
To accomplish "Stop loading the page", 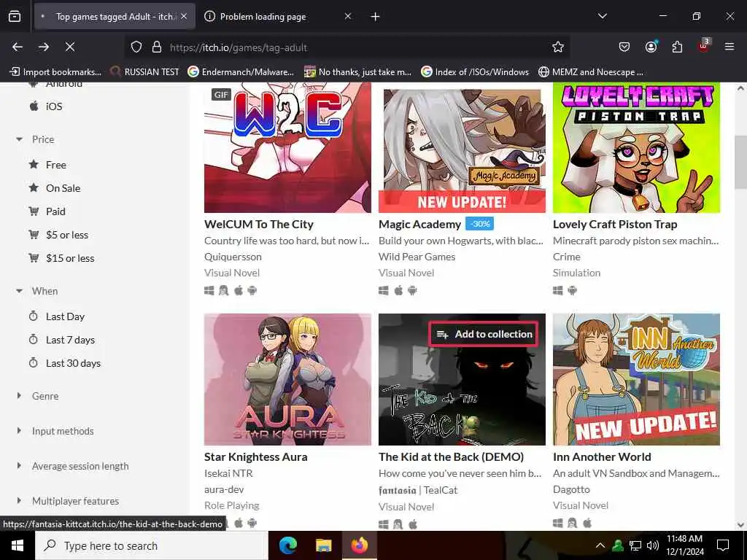I will point(70,47).
